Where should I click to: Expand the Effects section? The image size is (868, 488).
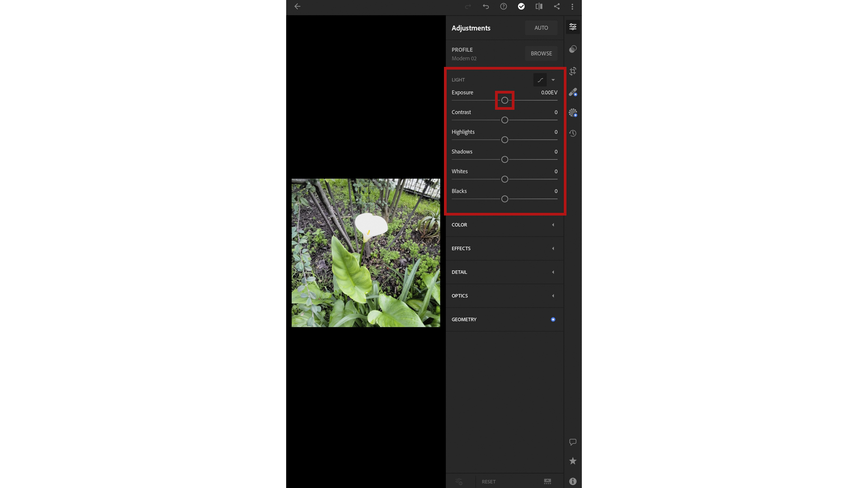[505, 249]
